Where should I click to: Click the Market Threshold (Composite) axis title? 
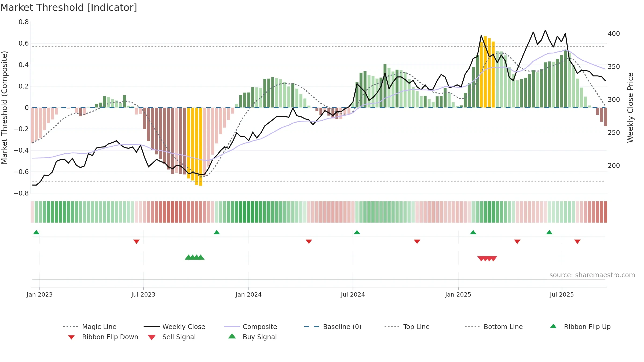click(4, 108)
